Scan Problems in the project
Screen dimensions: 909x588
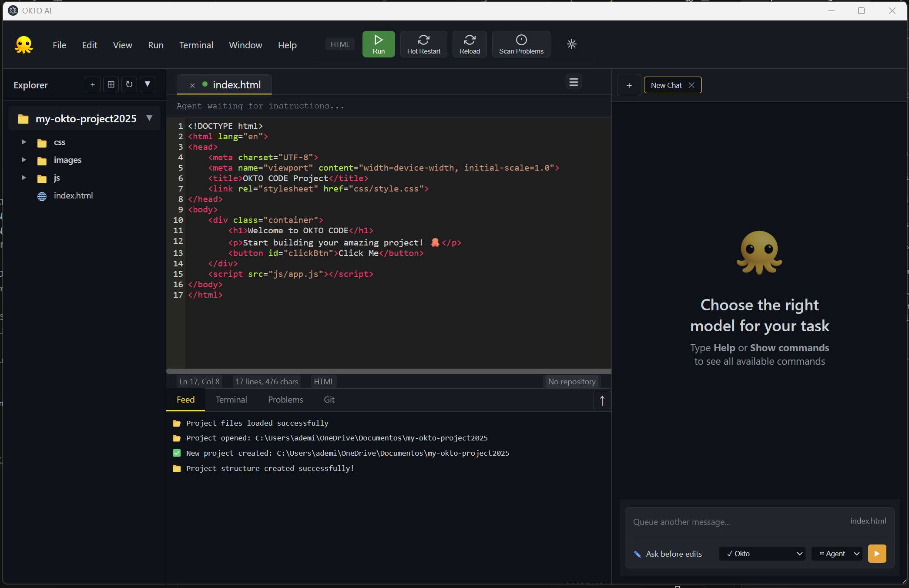pos(521,44)
